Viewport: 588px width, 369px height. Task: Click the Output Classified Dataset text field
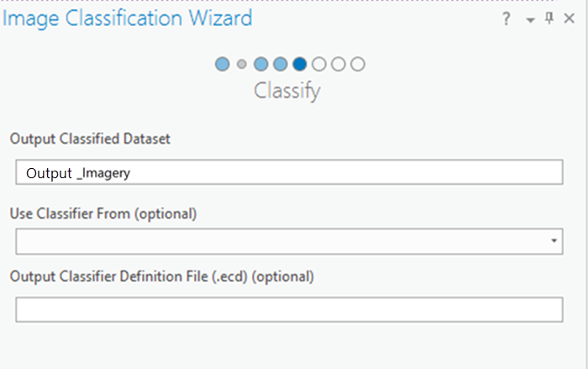(289, 172)
